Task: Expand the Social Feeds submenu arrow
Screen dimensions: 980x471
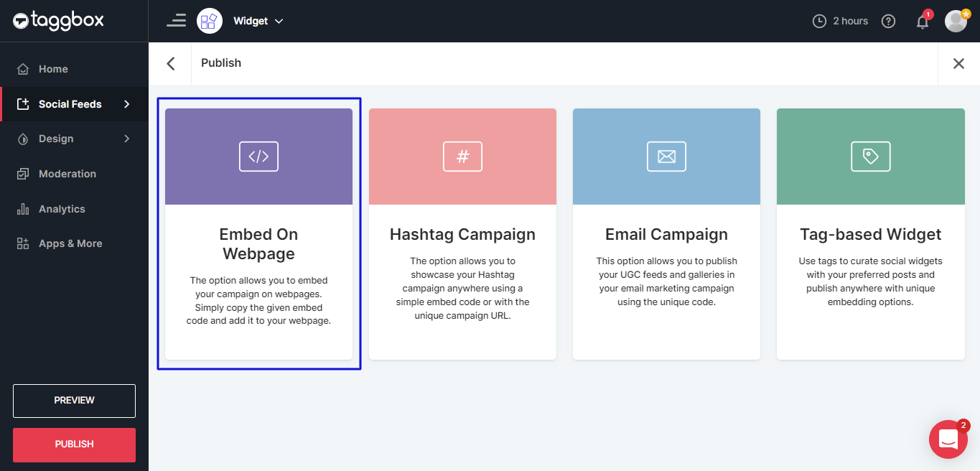Action: pos(127,104)
